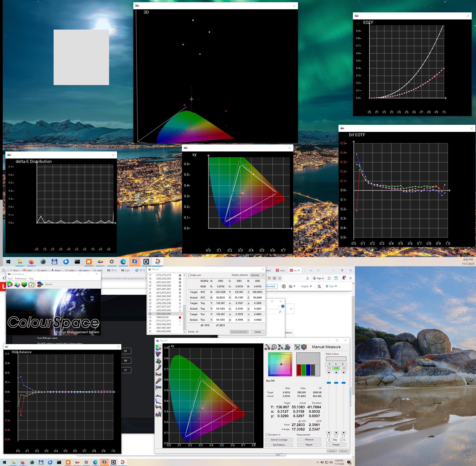Click the clipboard checkmark icon in ColourSpace toolbar
Viewport: 476px width, 466px height.
[31, 284]
